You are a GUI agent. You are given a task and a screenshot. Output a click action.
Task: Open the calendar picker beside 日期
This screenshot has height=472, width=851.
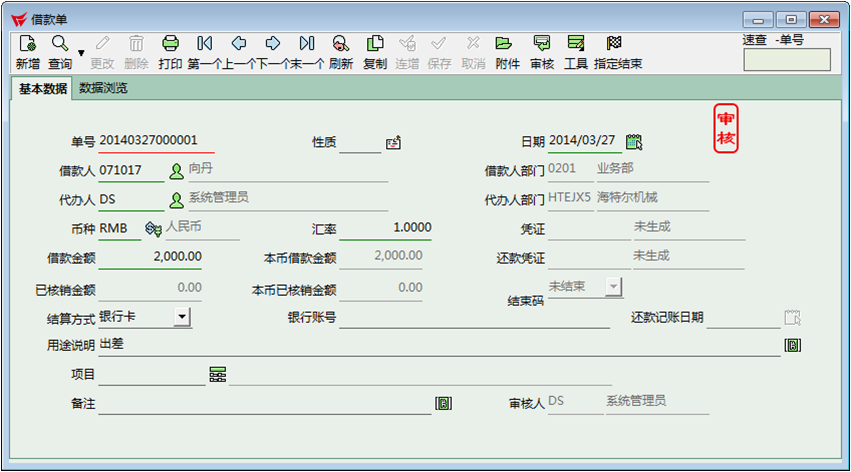[633, 142]
